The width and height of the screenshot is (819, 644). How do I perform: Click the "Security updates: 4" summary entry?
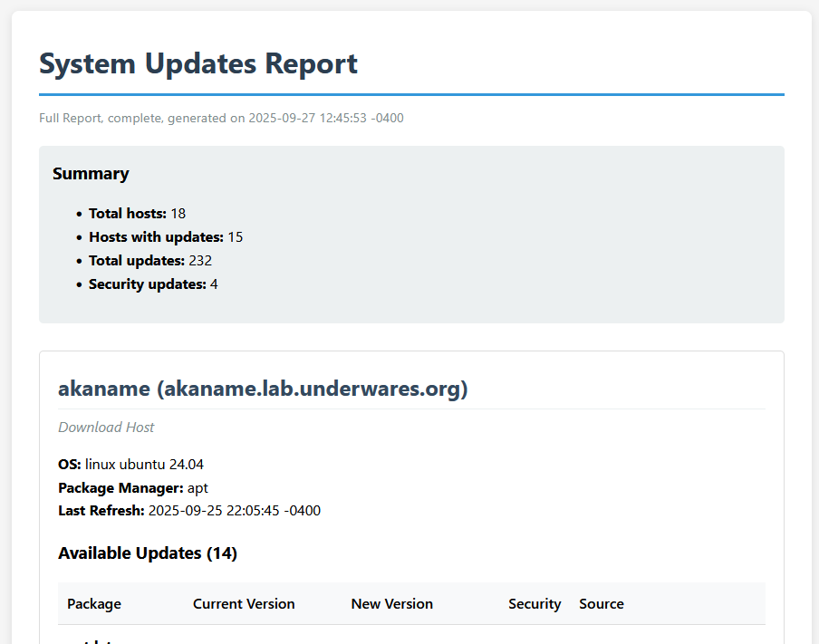(x=151, y=284)
